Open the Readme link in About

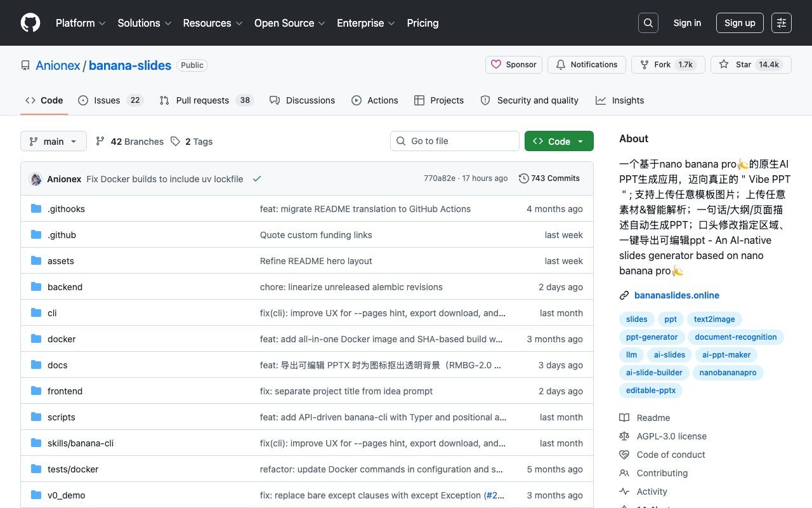pyautogui.click(x=645, y=418)
